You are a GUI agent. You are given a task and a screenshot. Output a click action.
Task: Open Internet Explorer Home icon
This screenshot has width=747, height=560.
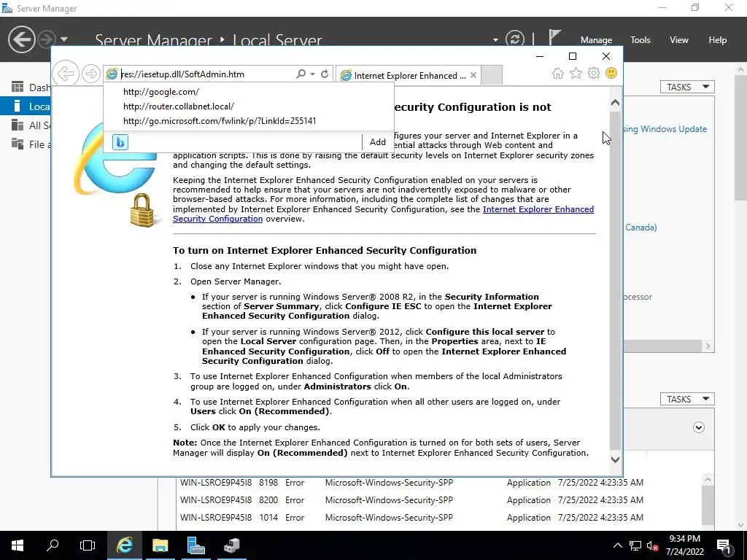pyautogui.click(x=558, y=74)
